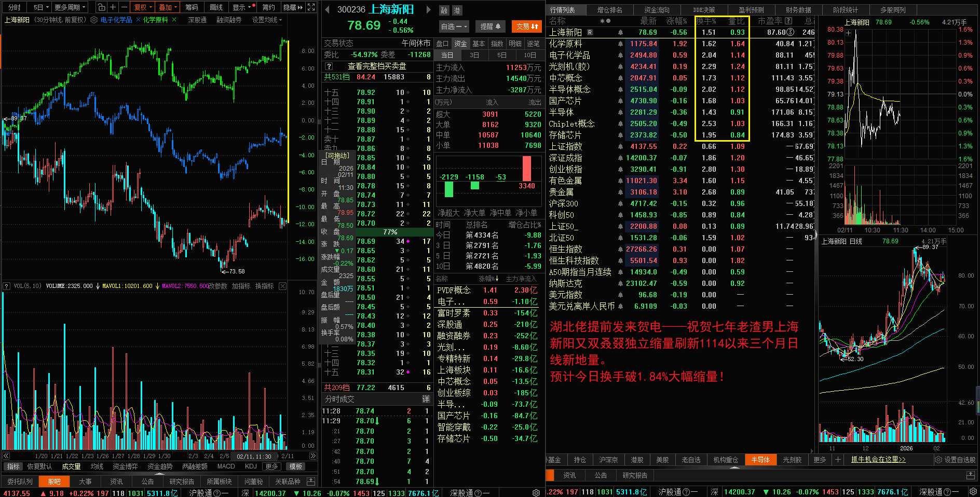Click the lock icon in chart toolbar
The width and height of the screenshot is (980, 497).
(102, 7)
